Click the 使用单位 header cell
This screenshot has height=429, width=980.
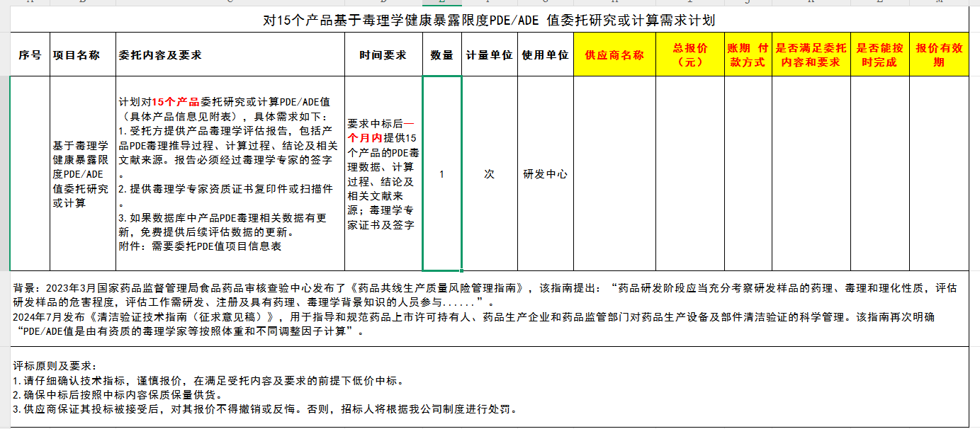point(545,55)
